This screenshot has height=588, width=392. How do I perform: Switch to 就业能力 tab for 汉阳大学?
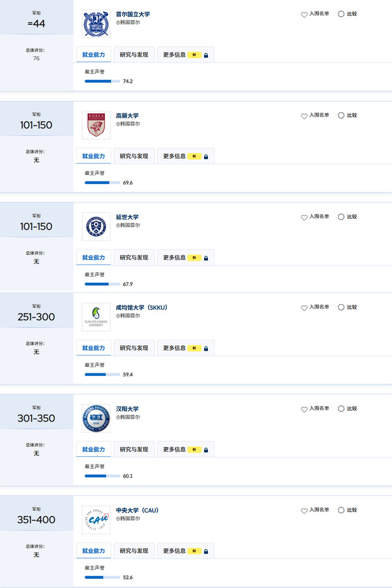pyautogui.click(x=94, y=449)
